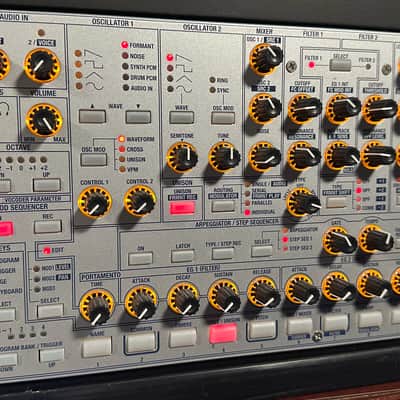Select the lit INDIVIDUAL routing LED
Screen dimensions: 400x400
click(x=247, y=212)
